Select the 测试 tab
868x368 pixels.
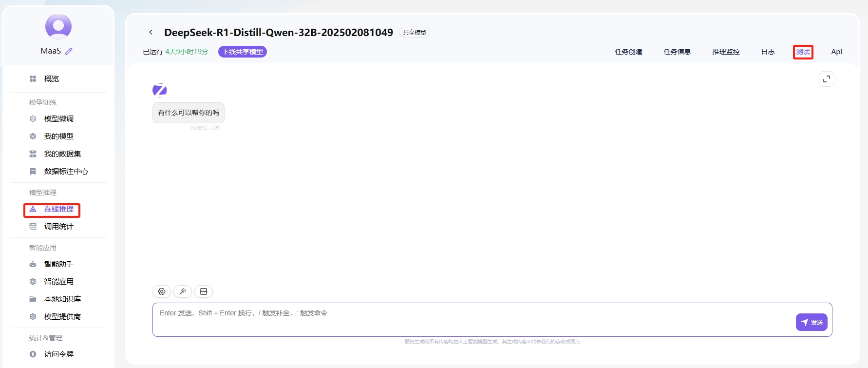803,52
